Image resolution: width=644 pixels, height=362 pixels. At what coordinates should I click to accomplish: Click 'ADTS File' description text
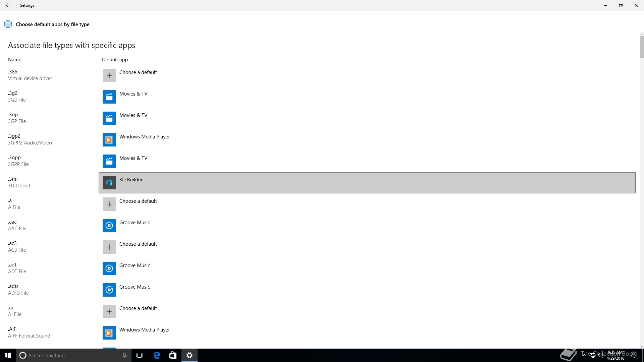(x=18, y=293)
